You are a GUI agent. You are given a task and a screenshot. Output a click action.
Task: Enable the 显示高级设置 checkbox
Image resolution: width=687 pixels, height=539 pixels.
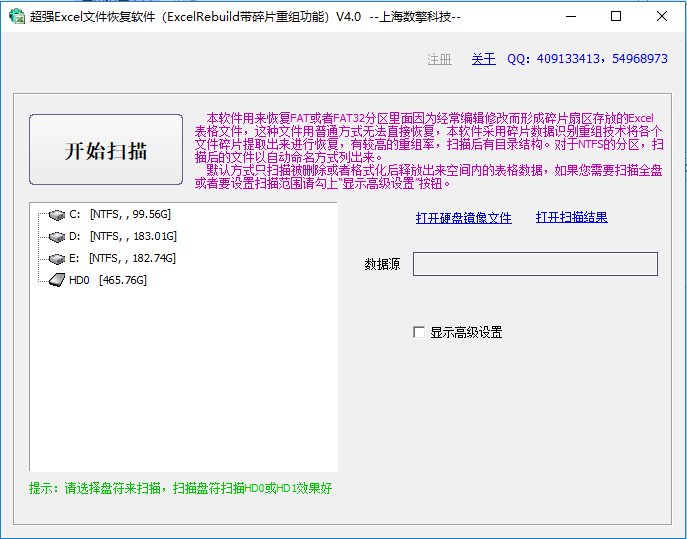click(x=419, y=332)
